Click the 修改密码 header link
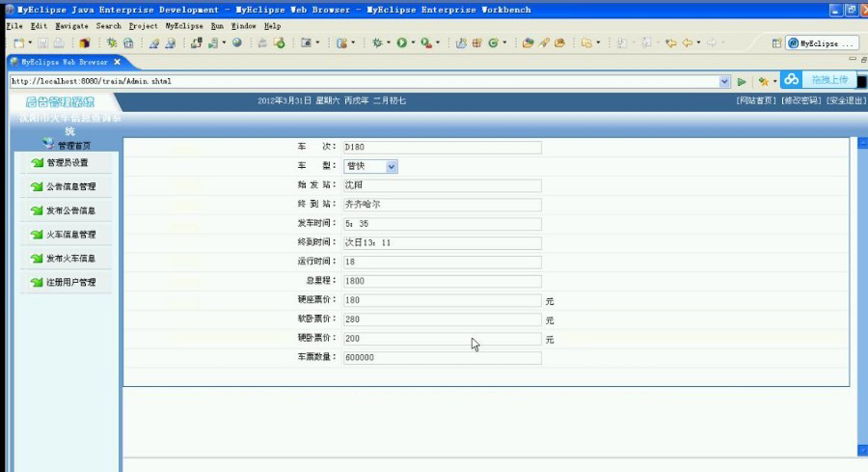This screenshot has width=868, height=472. 801,100
